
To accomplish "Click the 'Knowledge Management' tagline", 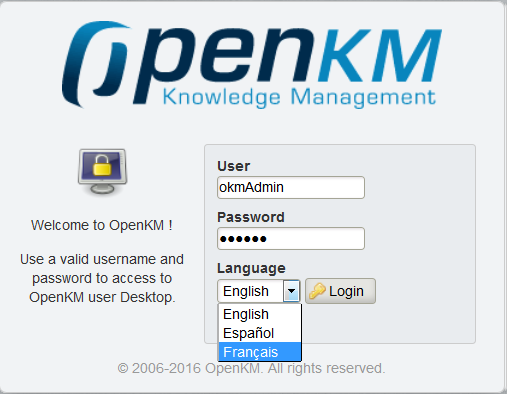I will [299, 98].
